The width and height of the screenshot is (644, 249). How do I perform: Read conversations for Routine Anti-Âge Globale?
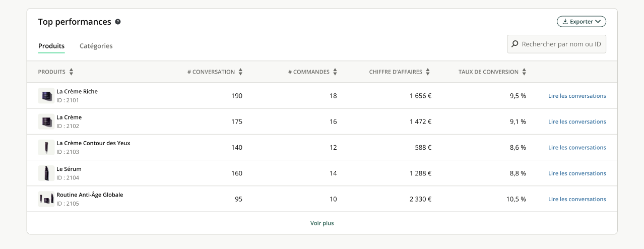click(x=577, y=199)
